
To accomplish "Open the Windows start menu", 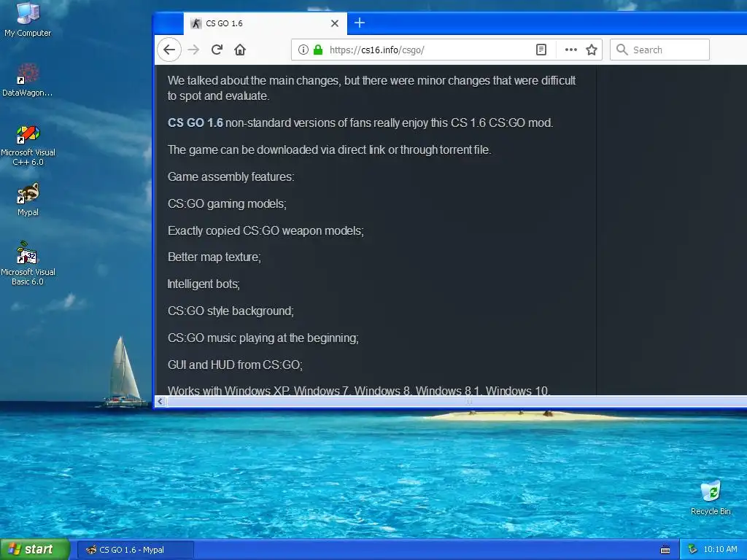I will click(x=34, y=550).
